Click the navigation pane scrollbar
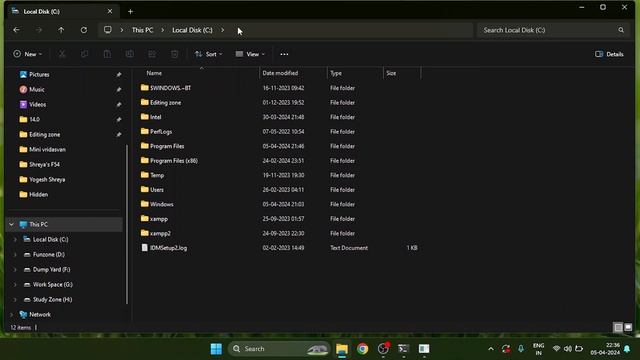This screenshot has height=360, width=640. point(127,224)
